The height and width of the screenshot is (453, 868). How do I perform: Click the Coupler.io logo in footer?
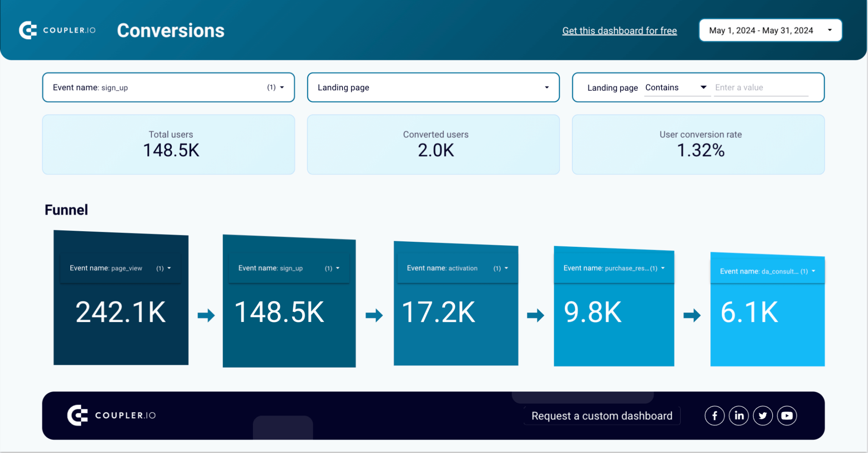click(x=111, y=415)
